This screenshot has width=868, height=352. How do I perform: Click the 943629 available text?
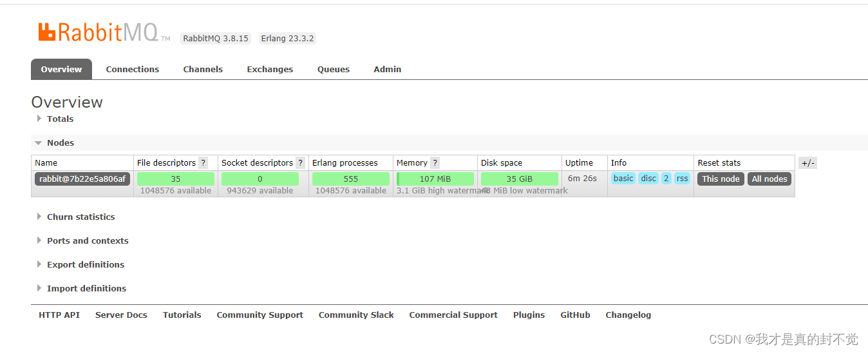pyautogui.click(x=260, y=191)
